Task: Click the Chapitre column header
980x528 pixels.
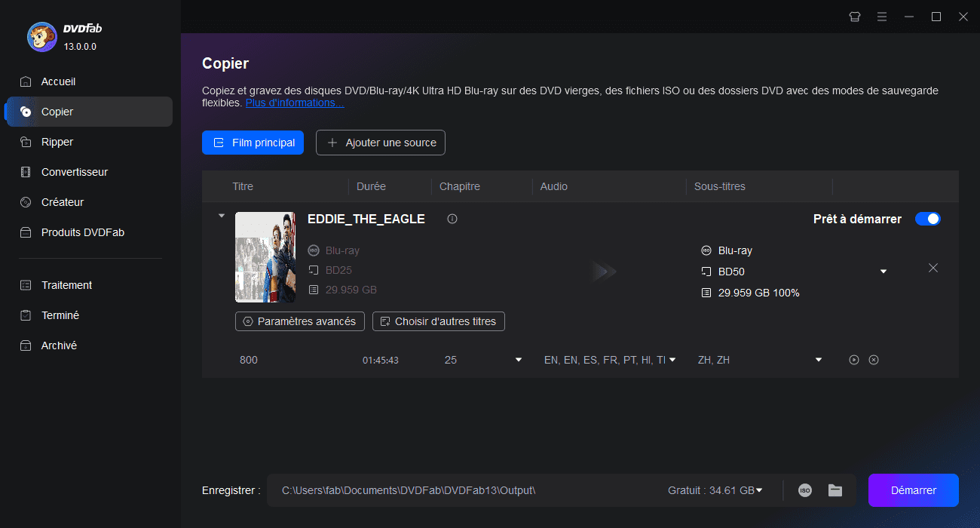Action: [460, 186]
